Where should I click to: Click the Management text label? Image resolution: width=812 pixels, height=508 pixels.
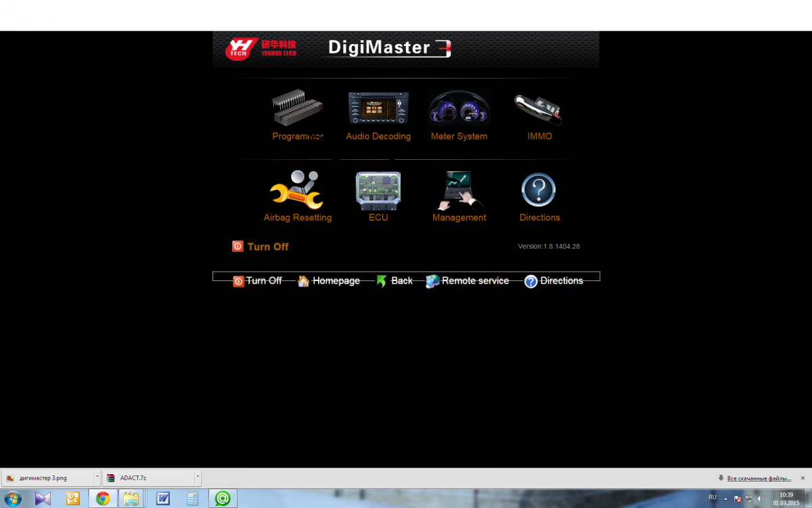pyautogui.click(x=459, y=217)
